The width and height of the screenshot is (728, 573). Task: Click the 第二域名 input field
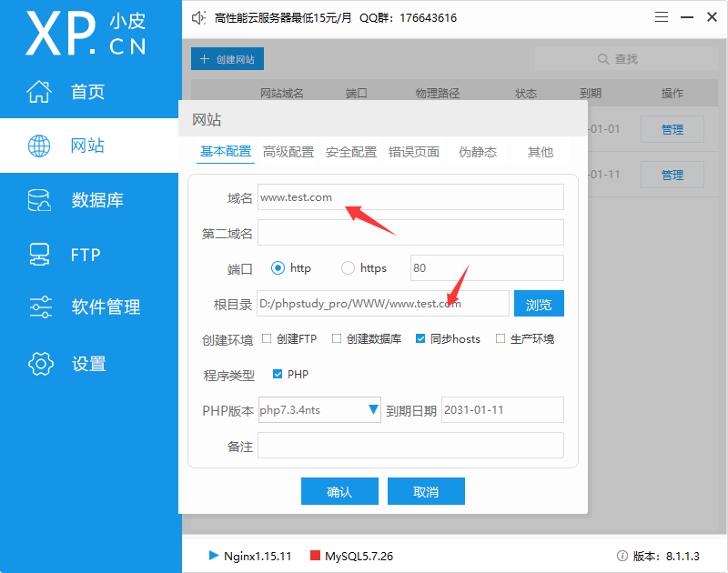pos(410,233)
